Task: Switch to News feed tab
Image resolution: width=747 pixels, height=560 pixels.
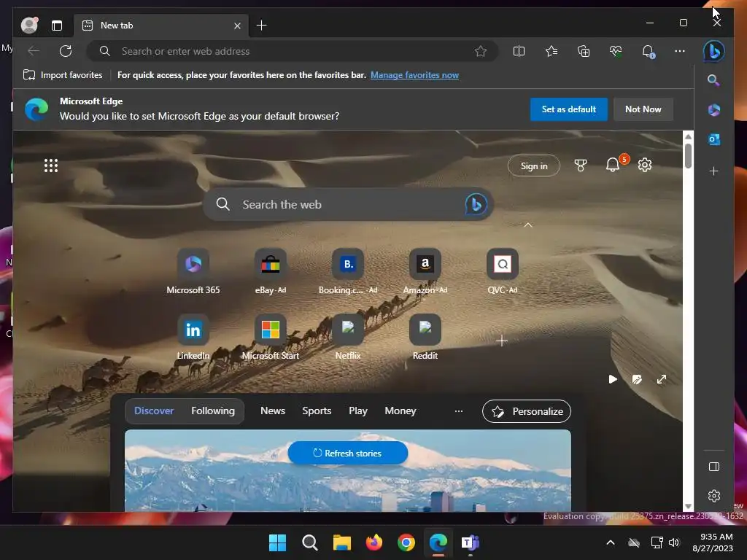Action: click(273, 411)
